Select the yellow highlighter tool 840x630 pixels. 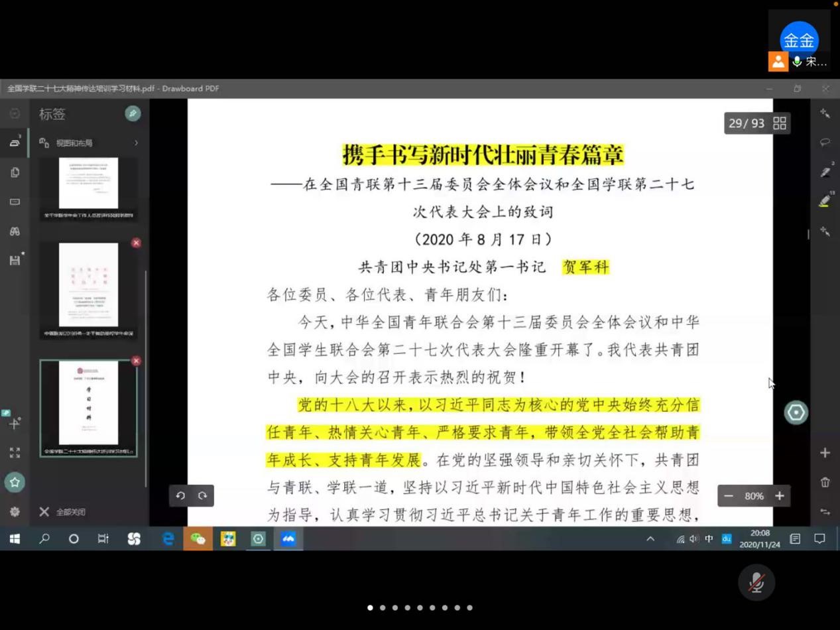825,200
